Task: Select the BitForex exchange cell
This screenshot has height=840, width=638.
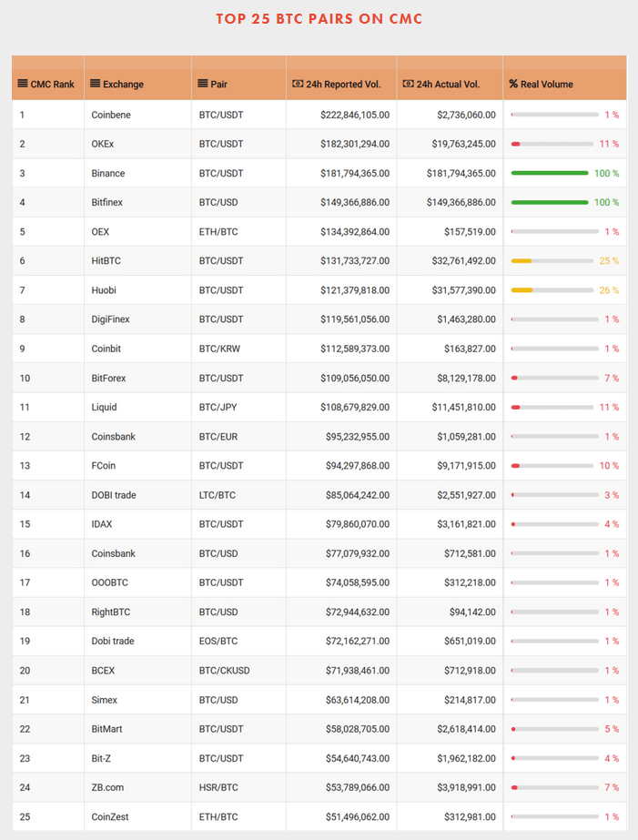Action: click(x=137, y=379)
